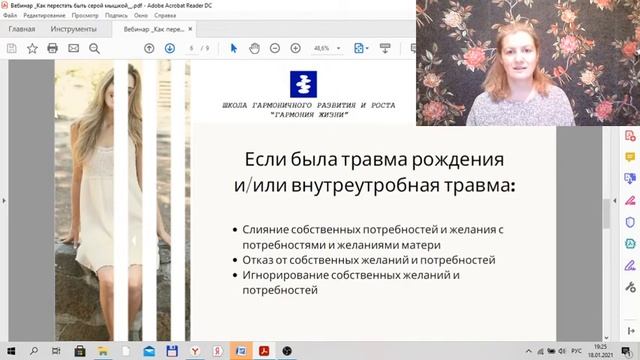Open Microsoft Store from the taskbar
Viewport: 640px width, 360px height.
pos(80,351)
